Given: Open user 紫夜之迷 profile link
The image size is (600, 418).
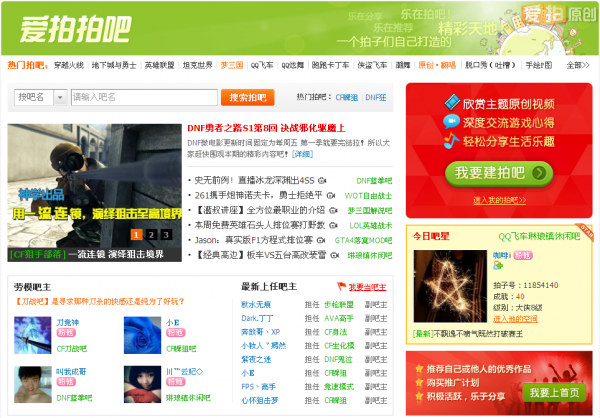Looking at the screenshot, I should click(x=256, y=359).
